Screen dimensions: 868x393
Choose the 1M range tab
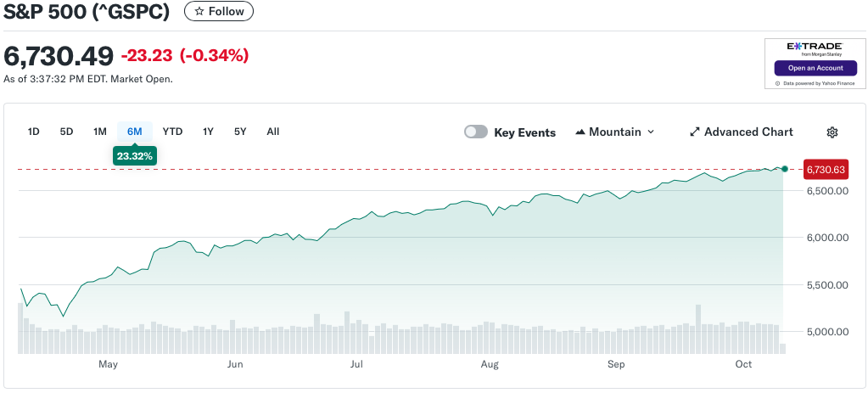pos(100,132)
